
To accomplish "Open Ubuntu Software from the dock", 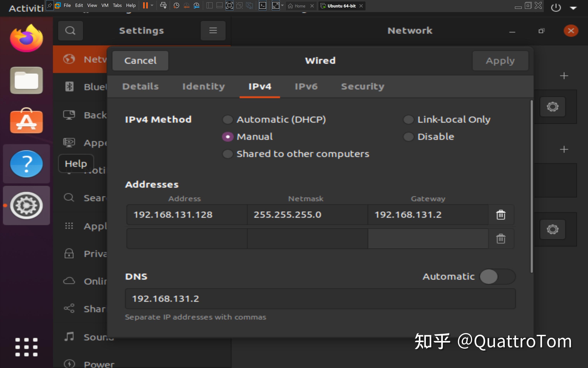I will (26, 121).
